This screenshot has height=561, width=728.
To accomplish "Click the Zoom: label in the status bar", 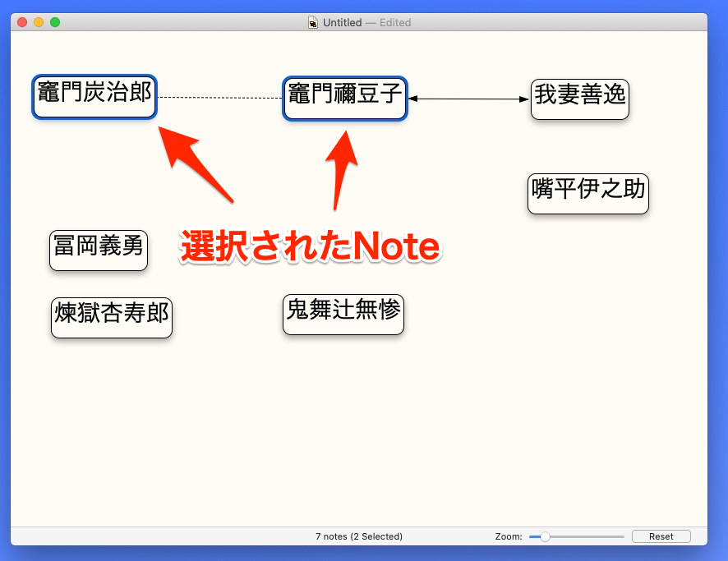I will tap(508, 536).
